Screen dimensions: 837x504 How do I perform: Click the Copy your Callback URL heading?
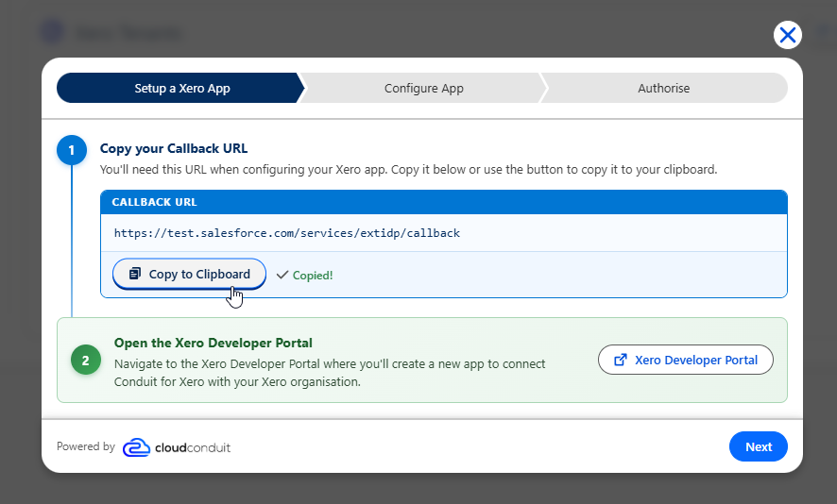[x=174, y=148]
